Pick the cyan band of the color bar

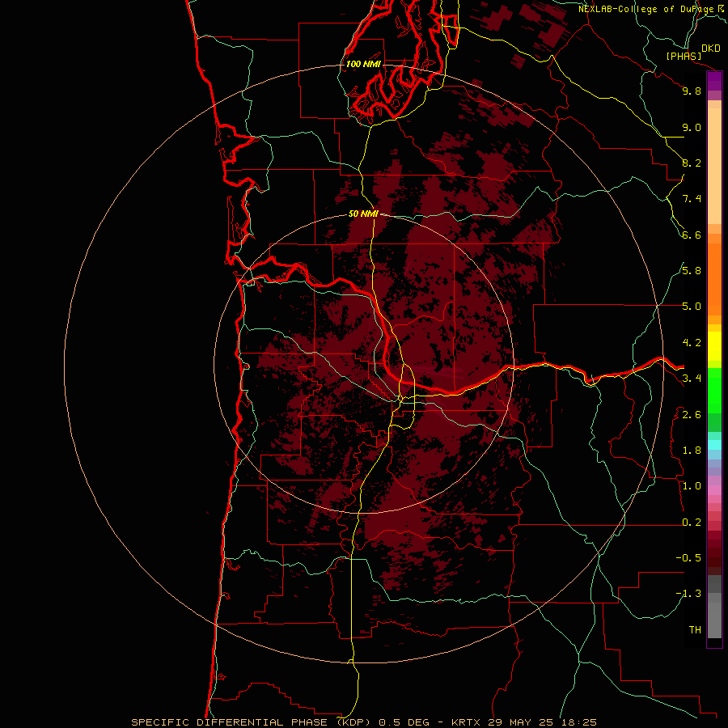point(714,445)
